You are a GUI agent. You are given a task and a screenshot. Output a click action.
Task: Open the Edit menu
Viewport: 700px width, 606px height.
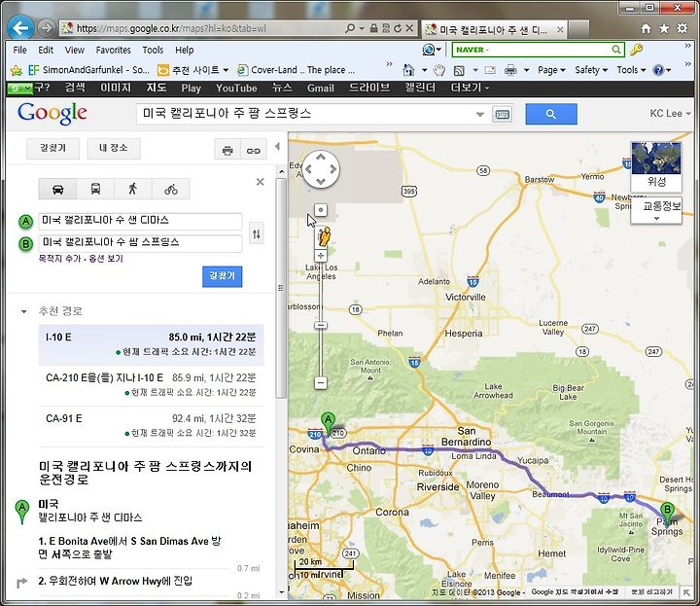pyautogui.click(x=46, y=50)
